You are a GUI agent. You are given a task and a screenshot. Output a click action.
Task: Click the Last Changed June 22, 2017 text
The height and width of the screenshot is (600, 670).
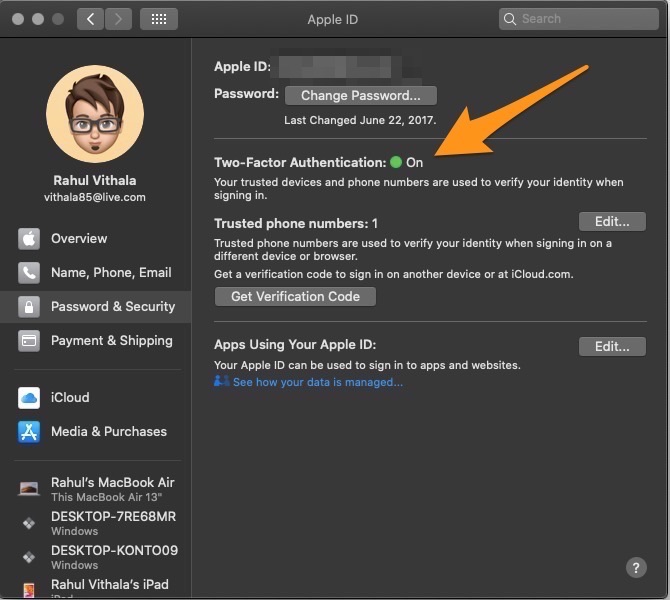[360, 120]
